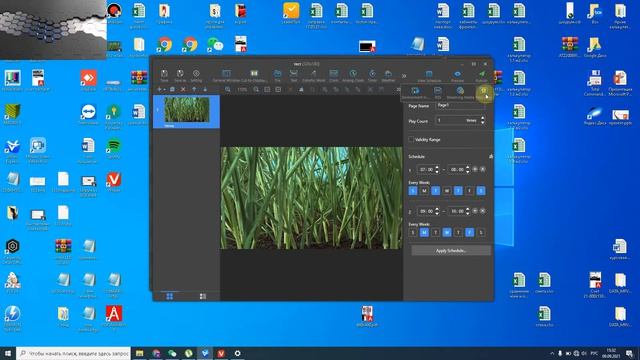640x360 pixels.
Task: Expand the toolbar overflow double-chevron
Action: click(x=404, y=76)
